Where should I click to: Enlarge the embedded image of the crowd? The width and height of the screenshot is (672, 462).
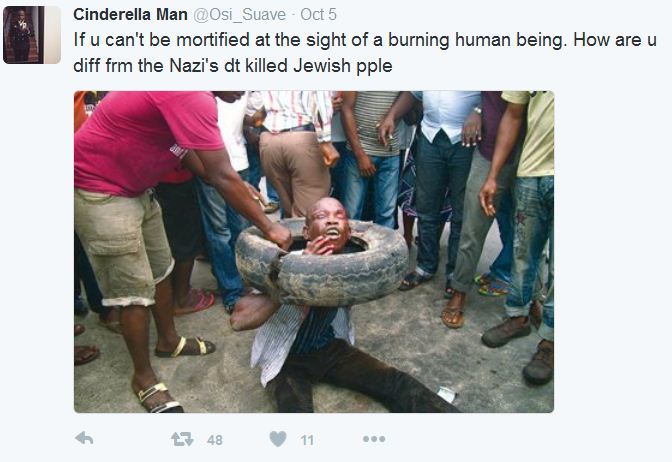pos(314,252)
